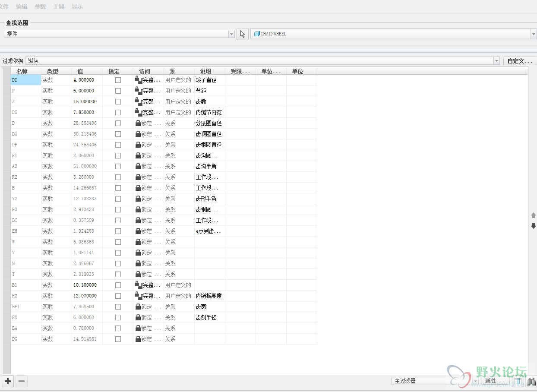Select the 内链板高度 description cell
Image resolution: width=537 pixels, height=392 pixels.
209,296
